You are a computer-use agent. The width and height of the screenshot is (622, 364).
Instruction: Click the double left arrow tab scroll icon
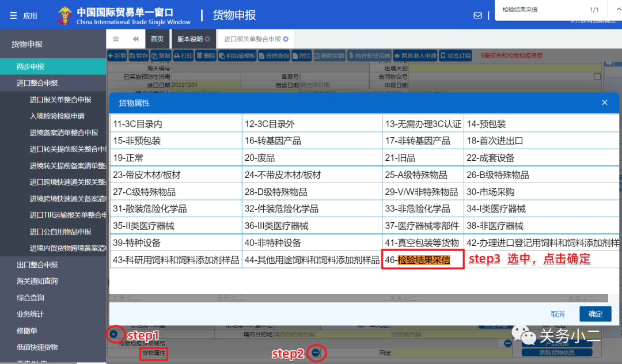click(136, 39)
